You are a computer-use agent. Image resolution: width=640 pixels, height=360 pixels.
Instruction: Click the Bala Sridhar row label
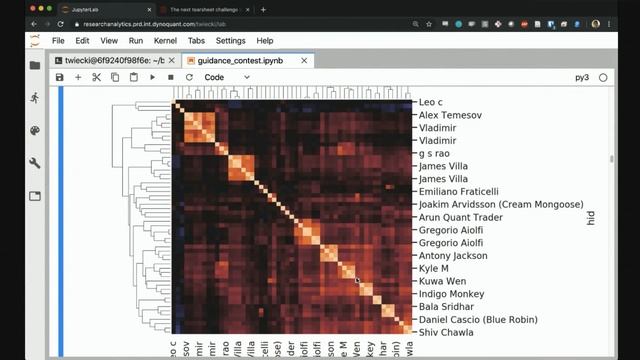tap(446, 307)
